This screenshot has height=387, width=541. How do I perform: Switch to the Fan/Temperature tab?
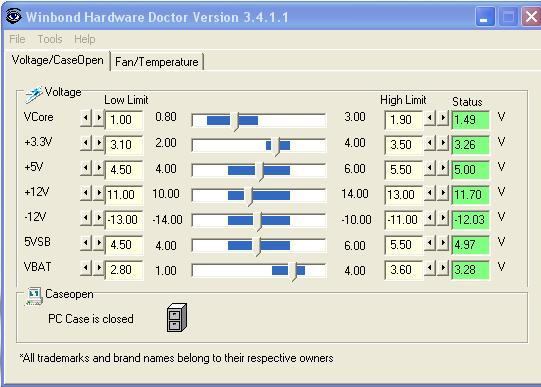[157, 62]
